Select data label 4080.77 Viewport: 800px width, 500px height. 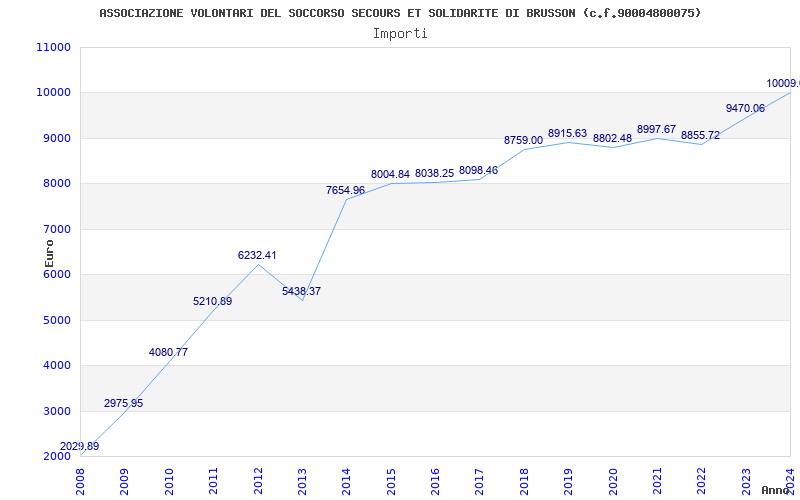point(168,353)
